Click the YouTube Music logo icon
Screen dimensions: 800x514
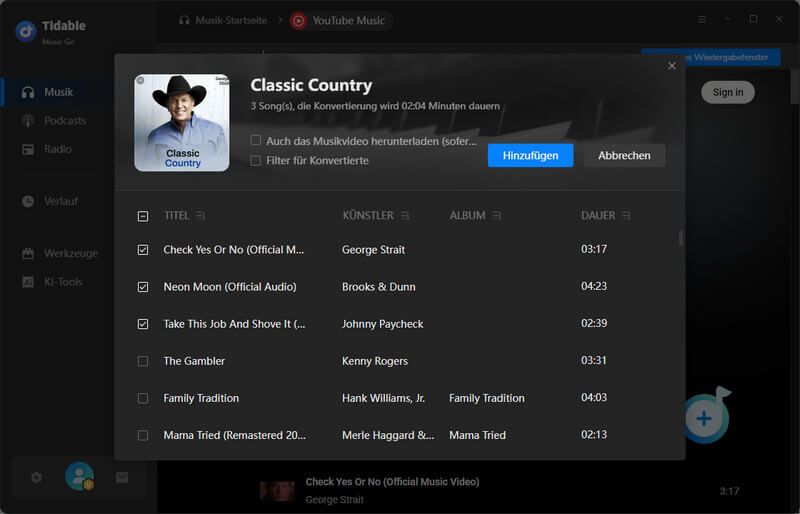coord(298,21)
